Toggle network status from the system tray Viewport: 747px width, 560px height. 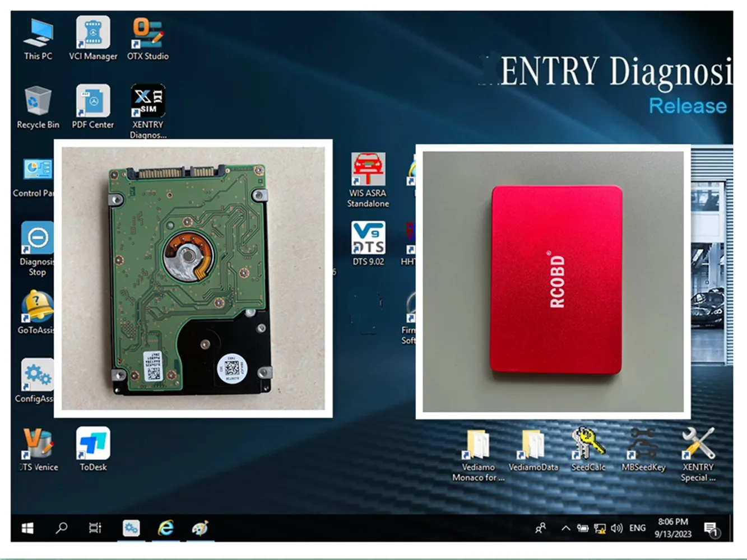tap(600, 527)
